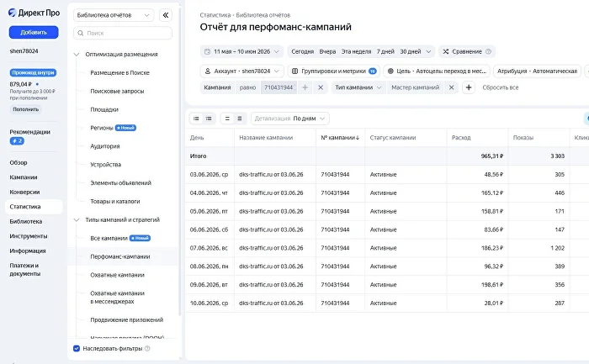The height and width of the screenshot is (364, 589).
Task: Select Эта неделя period preset
Action: pyautogui.click(x=356, y=51)
